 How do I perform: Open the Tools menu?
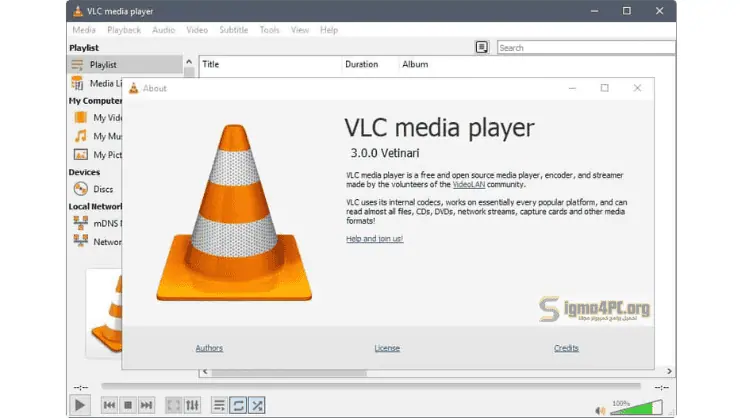click(x=269, y=30)
